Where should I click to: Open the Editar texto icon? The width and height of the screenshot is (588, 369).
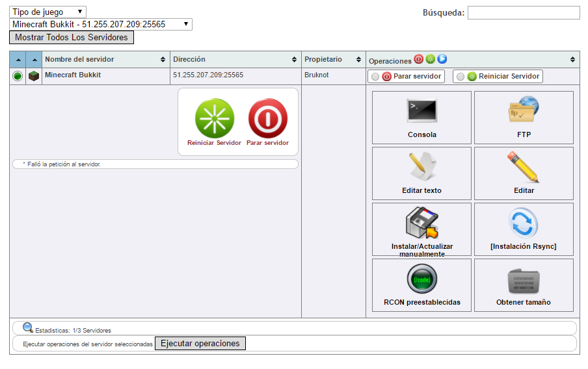coord(422,166)
